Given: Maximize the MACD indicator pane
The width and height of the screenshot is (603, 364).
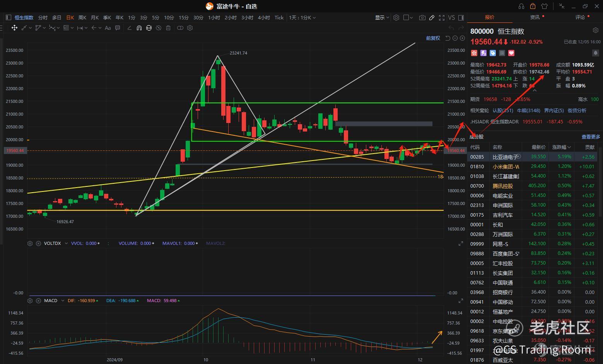Looking at the screenshot, I should pyautogui.click(x=461, y=301).
